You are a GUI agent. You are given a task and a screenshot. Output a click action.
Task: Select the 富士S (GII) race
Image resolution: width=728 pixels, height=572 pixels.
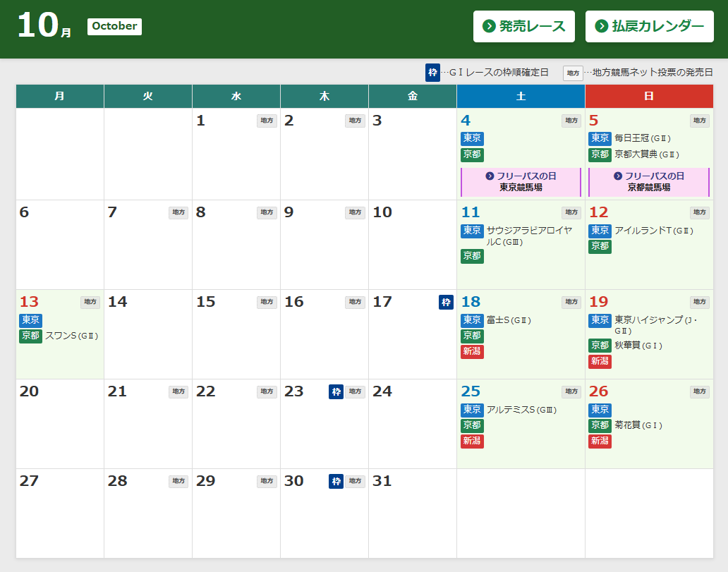point(508,320)
